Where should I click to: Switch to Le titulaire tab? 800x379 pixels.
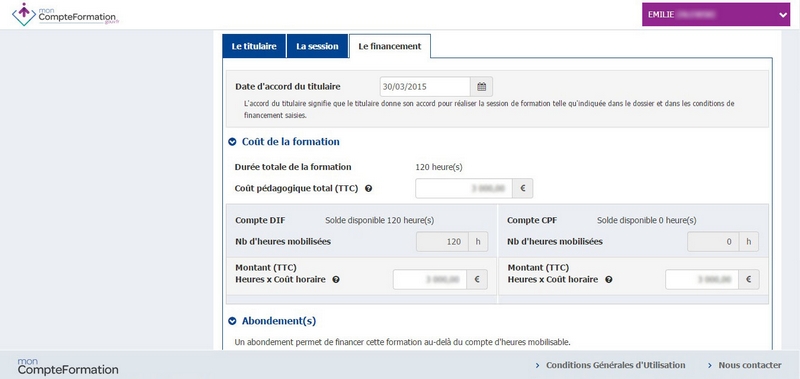coord(254,46)
